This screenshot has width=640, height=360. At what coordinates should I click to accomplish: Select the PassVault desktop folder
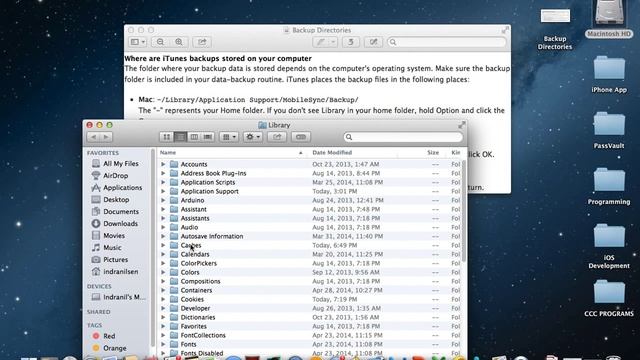(609, 130)
